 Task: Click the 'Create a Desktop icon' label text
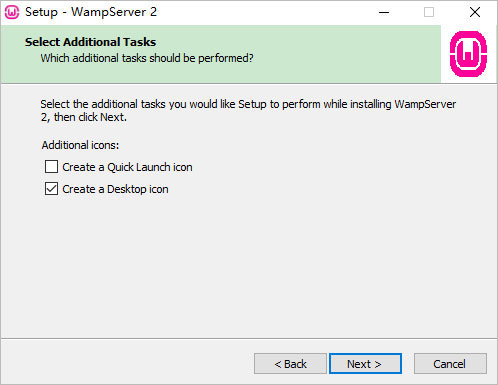click(115, 189)
